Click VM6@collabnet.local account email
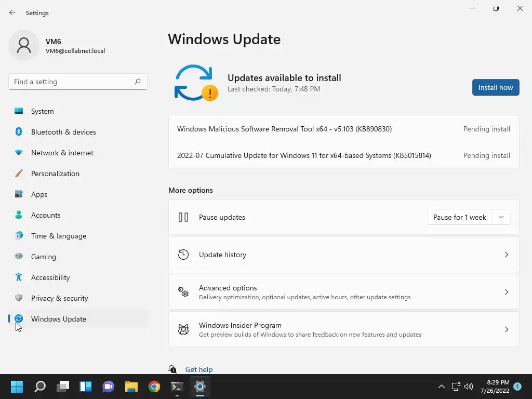This screenshot has width=532, height=399. (75, 51)
